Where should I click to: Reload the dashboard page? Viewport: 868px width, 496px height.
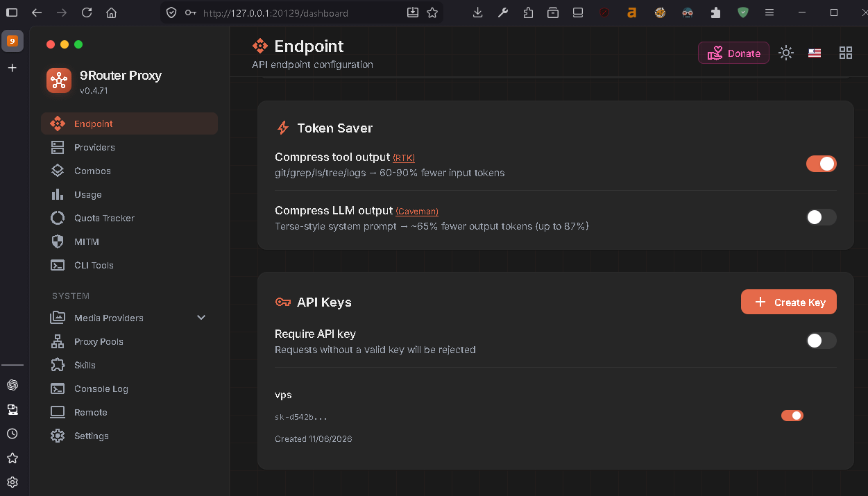click(x=86, y=12)
